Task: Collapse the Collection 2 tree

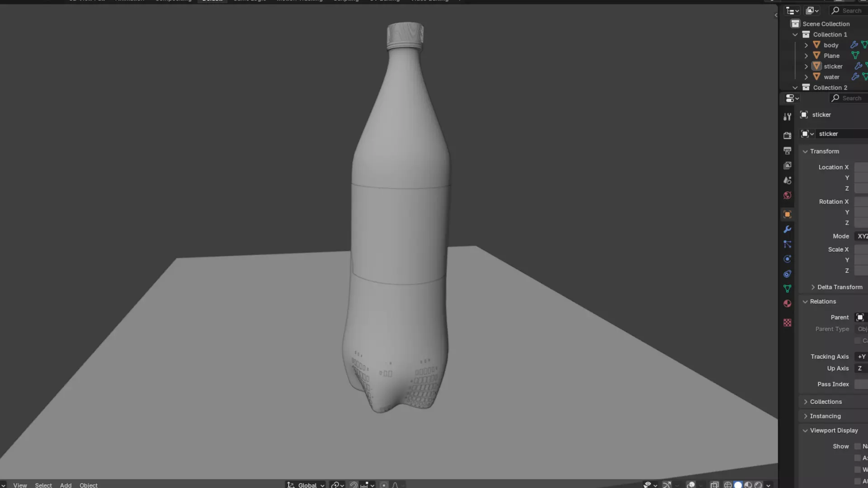Action: tap(795, 88)
